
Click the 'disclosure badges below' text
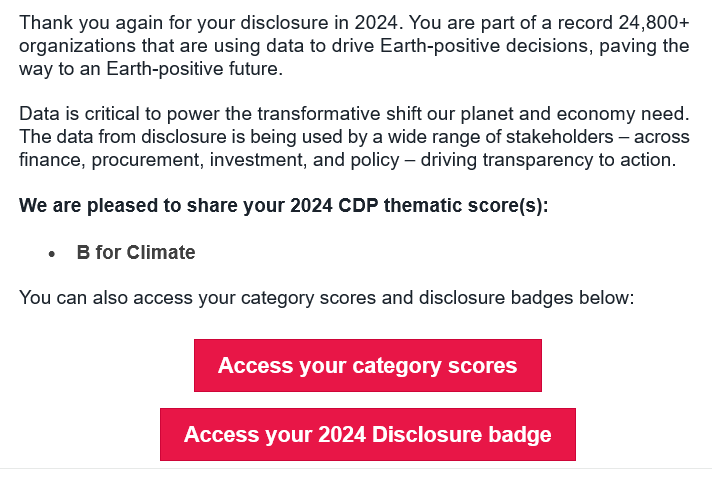coord(526,298)
